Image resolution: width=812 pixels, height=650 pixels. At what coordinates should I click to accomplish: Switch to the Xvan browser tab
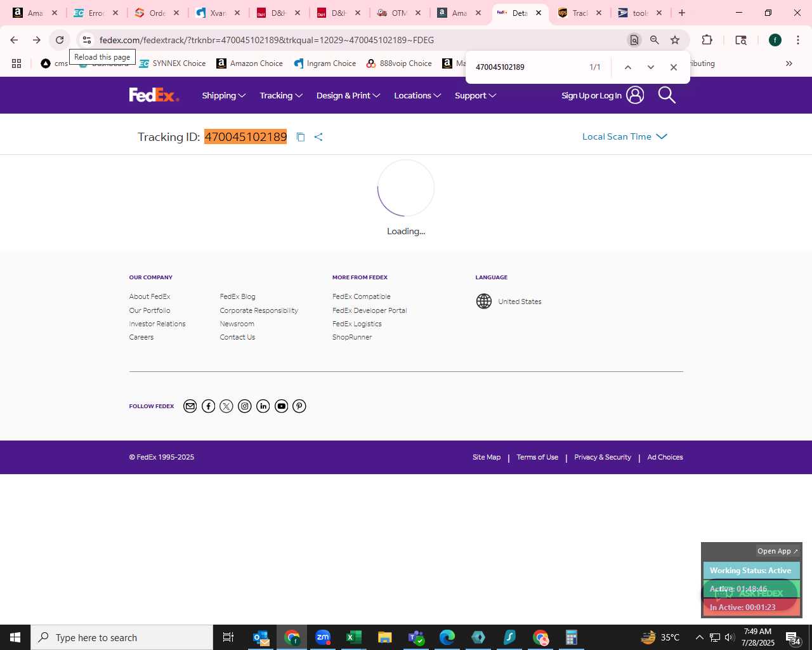pyautogui.click(x=218, y=13)
